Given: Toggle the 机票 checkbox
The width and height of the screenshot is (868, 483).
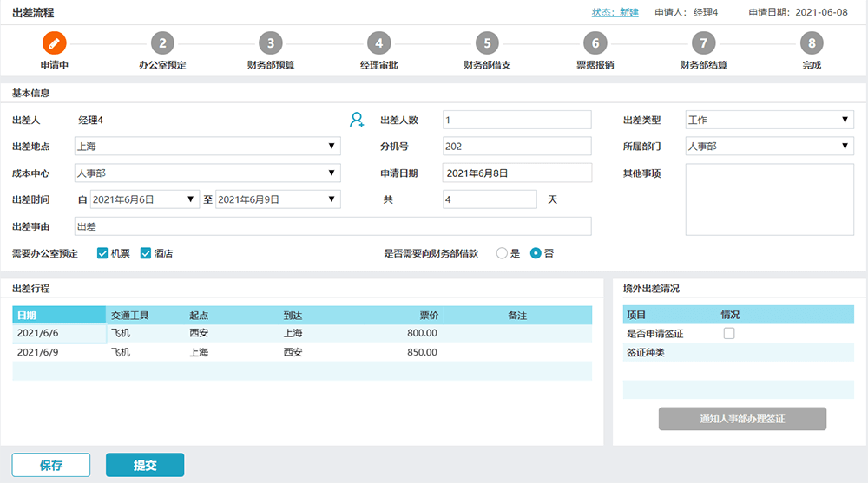Looking at the screenshot, I should pos(102,253).
